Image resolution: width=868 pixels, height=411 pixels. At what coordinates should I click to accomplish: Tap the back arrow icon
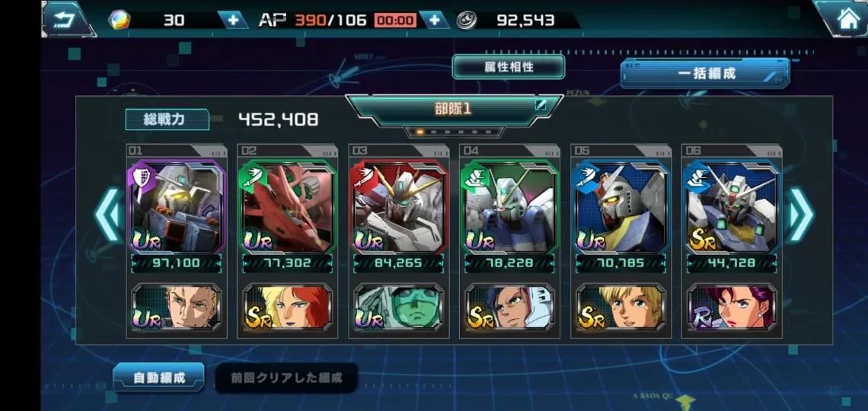(67, 20)
